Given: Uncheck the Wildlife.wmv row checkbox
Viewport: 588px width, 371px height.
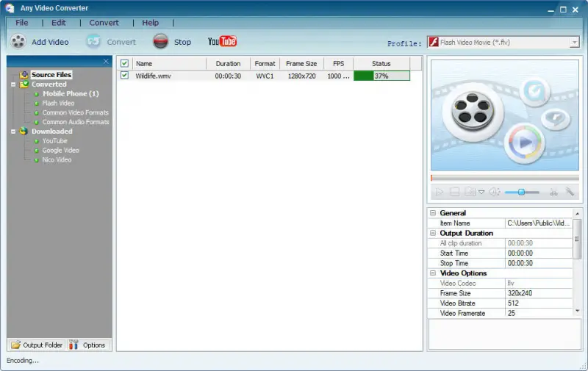Looking at the screenshot, I should pos(124,76).
